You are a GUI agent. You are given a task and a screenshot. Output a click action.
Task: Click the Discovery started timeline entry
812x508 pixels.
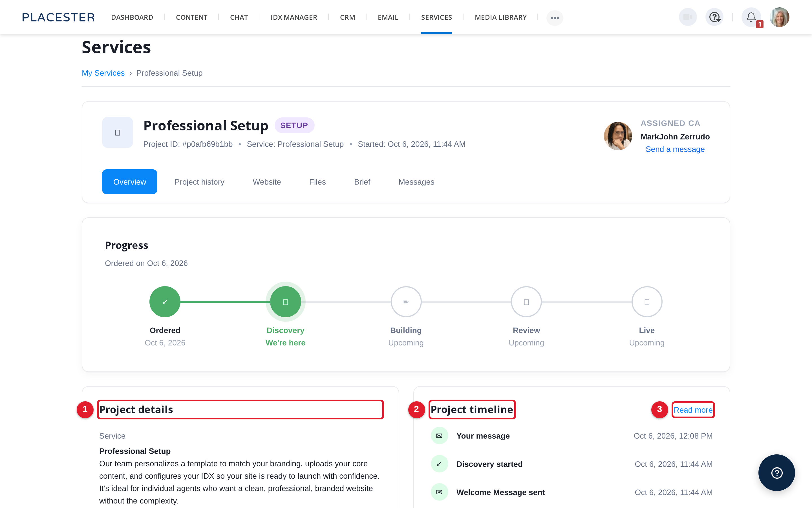pos(572,464)
